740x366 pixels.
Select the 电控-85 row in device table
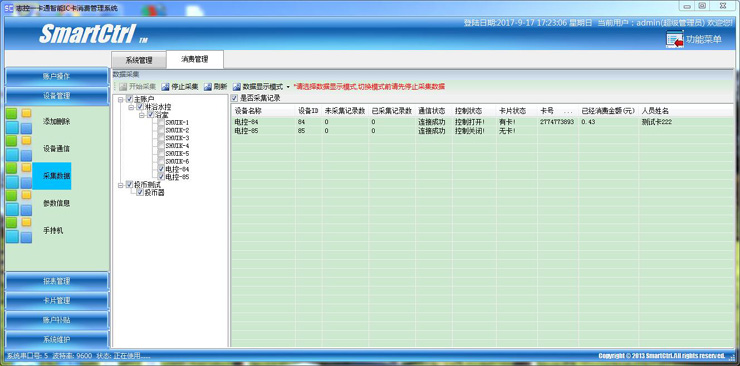click(481, 131)
